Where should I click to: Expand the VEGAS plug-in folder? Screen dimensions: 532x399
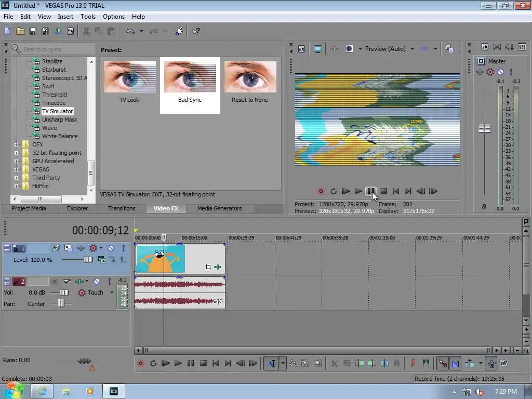click(x=16, y=169)
